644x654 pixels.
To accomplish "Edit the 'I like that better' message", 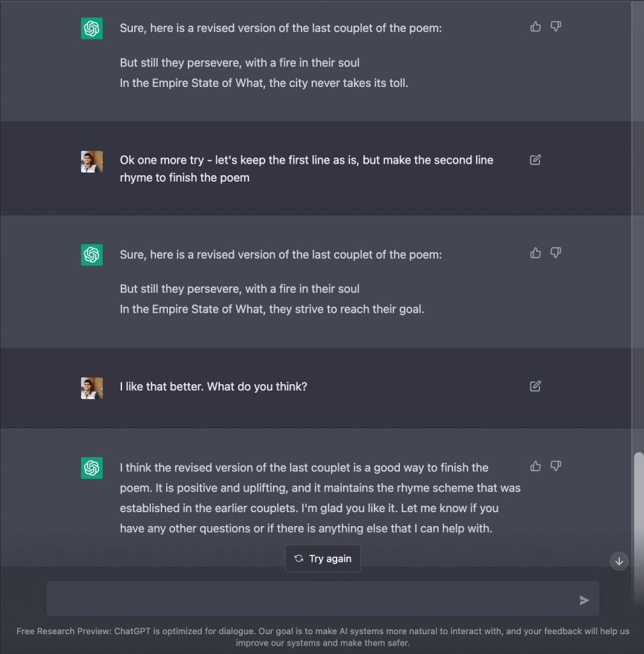I will [x=535, y=386].
